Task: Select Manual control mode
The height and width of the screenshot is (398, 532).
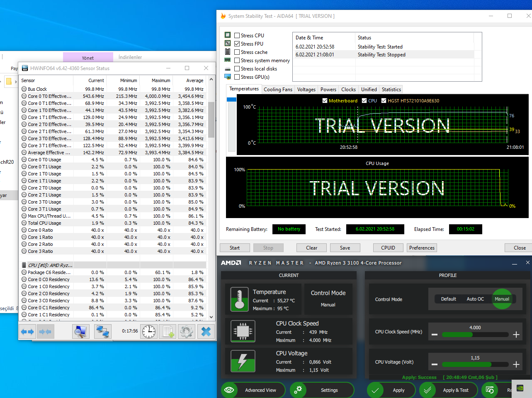Action: (x=502, y=299)
